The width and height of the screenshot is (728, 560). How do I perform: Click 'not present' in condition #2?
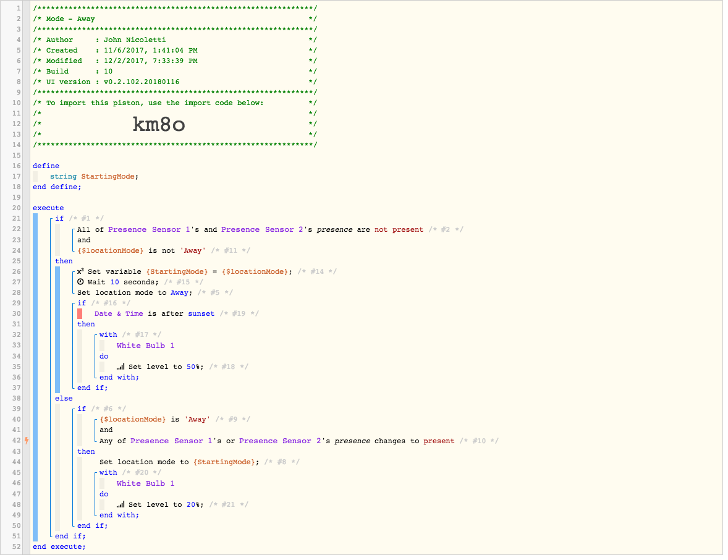click(399, 229)
